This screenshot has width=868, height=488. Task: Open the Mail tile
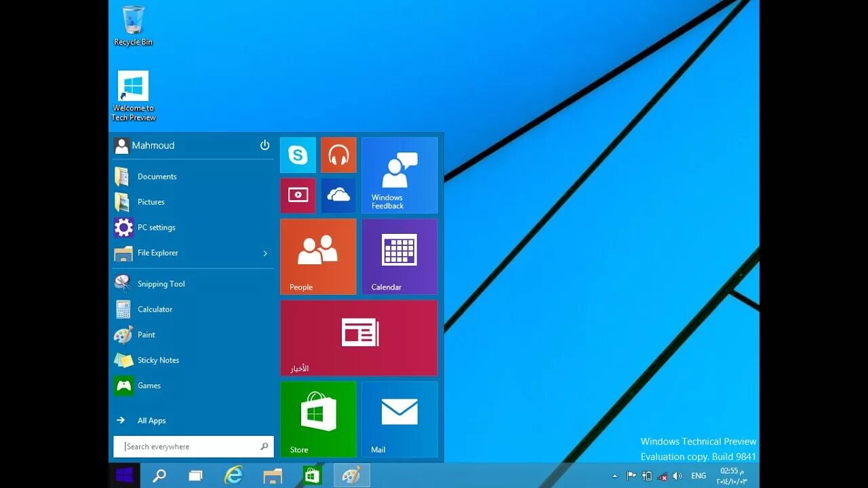point(399,420)
